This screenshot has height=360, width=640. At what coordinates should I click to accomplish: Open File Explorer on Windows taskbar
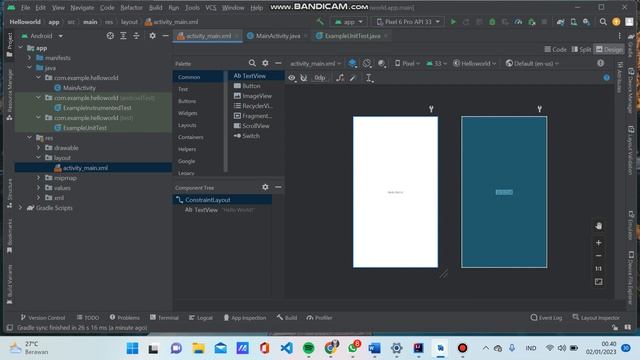coord(199,348)
